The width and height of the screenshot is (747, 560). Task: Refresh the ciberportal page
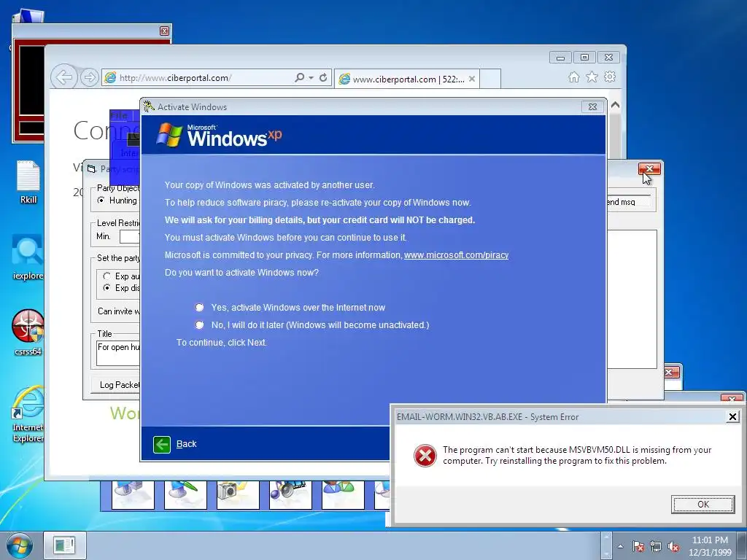pos(323,77)
